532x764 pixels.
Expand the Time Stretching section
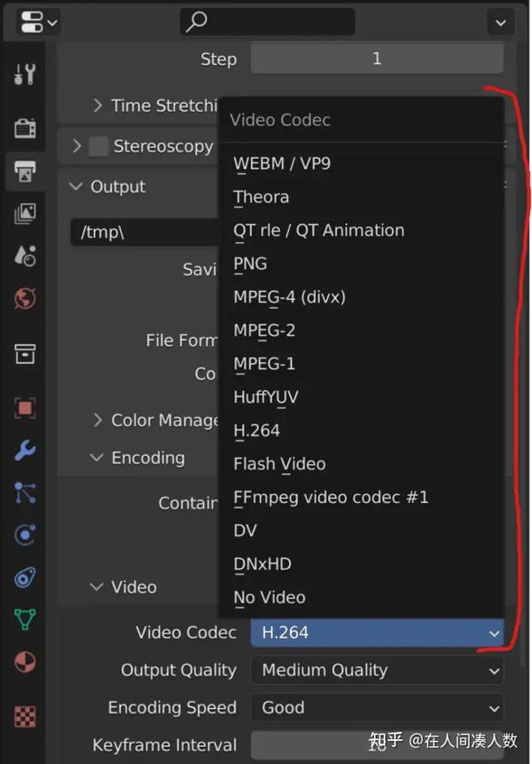(98, 105)
